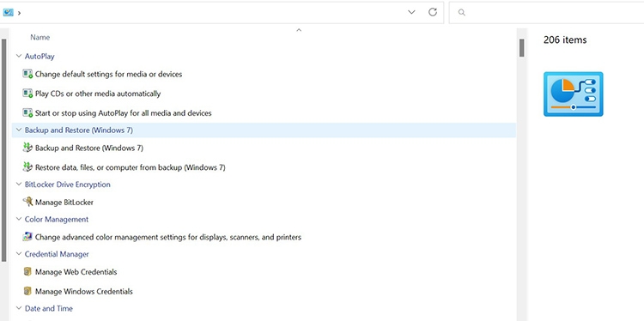
Task: Open Play CDs or other media automatically
Action: click(98, 94)
